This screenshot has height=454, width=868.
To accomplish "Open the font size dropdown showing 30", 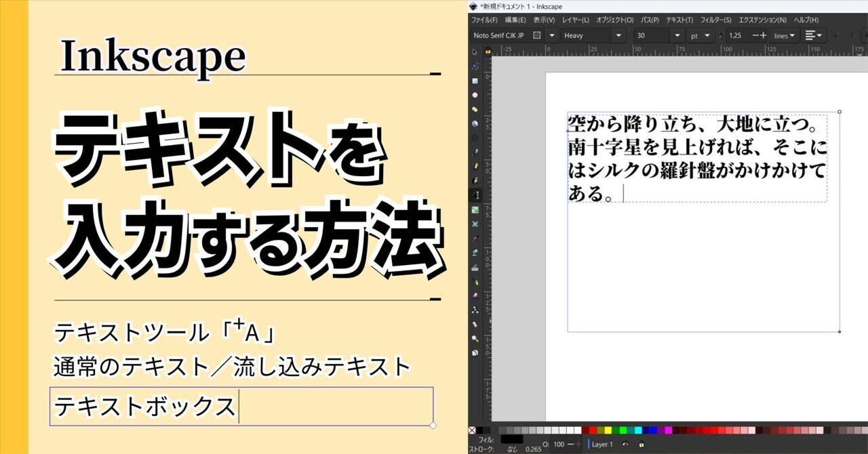I will 677,35.
